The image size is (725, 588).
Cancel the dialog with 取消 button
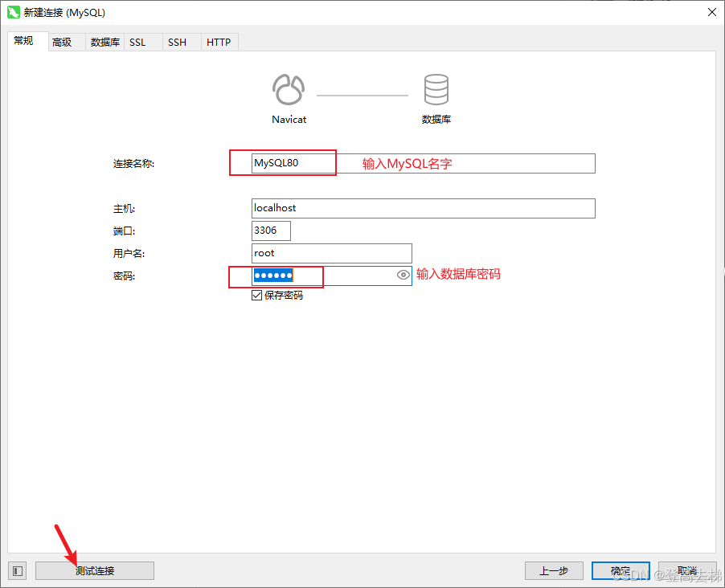(687, 571)
